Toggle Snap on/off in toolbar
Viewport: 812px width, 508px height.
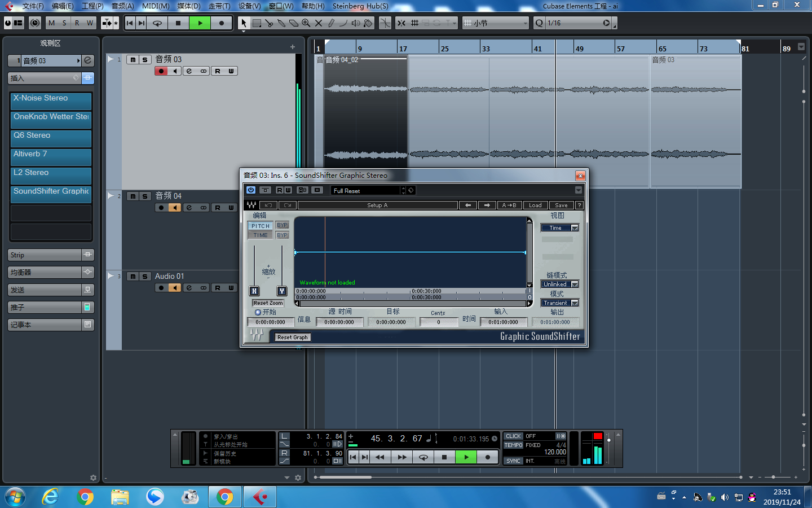[401, 23]
